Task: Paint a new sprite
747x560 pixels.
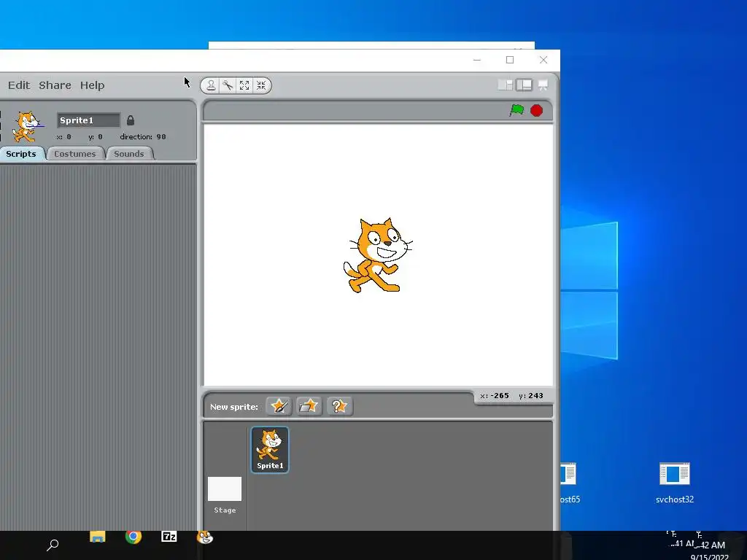Action: point(279,406)
